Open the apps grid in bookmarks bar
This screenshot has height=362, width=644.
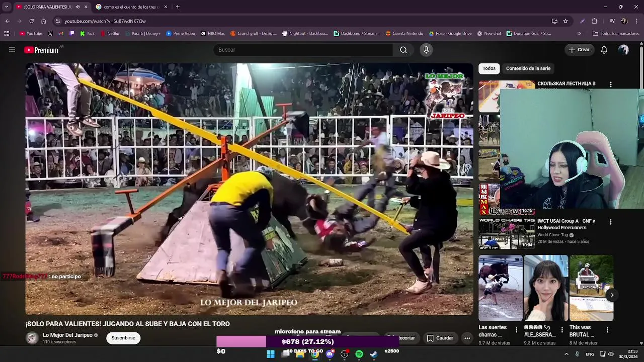[7, 34]
